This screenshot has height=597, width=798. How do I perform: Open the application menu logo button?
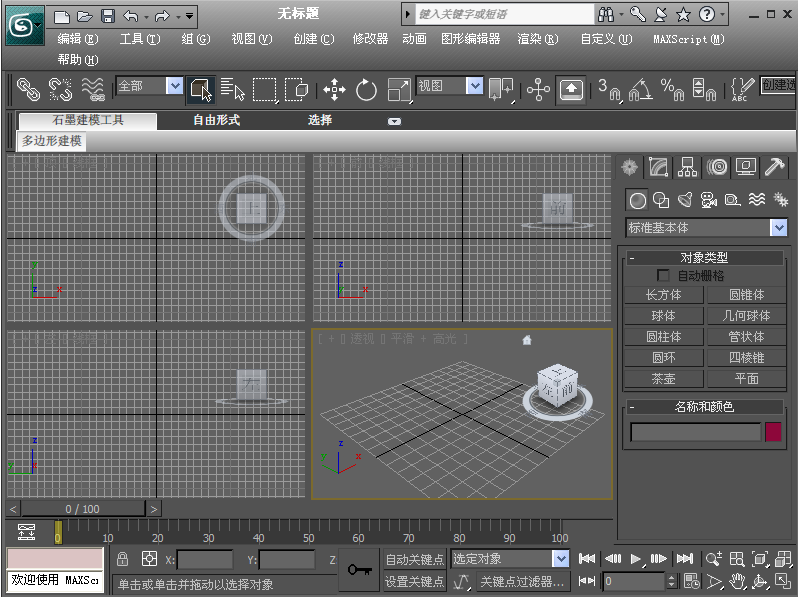(24, 25)
